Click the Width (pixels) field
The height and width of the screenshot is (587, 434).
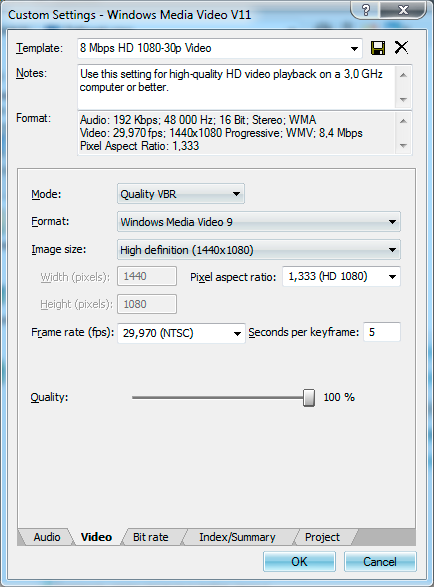point(147,276)
